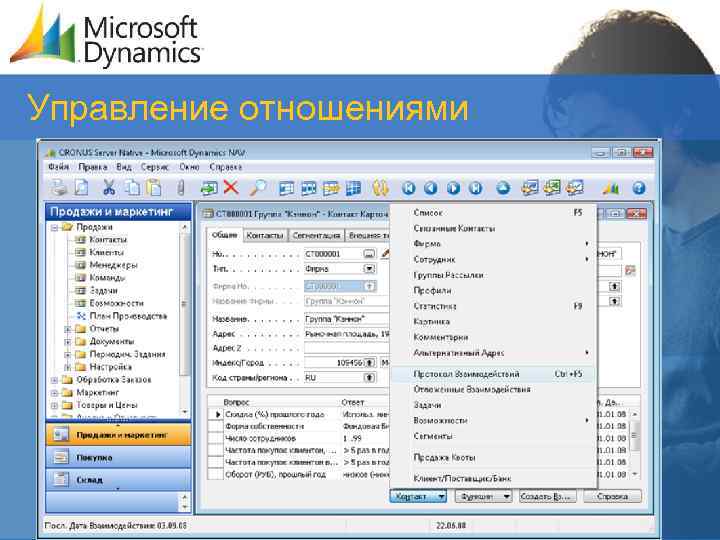
Task: Click the Число сотрудников table row
Action: pyautogui.click(x=298, y=438)
